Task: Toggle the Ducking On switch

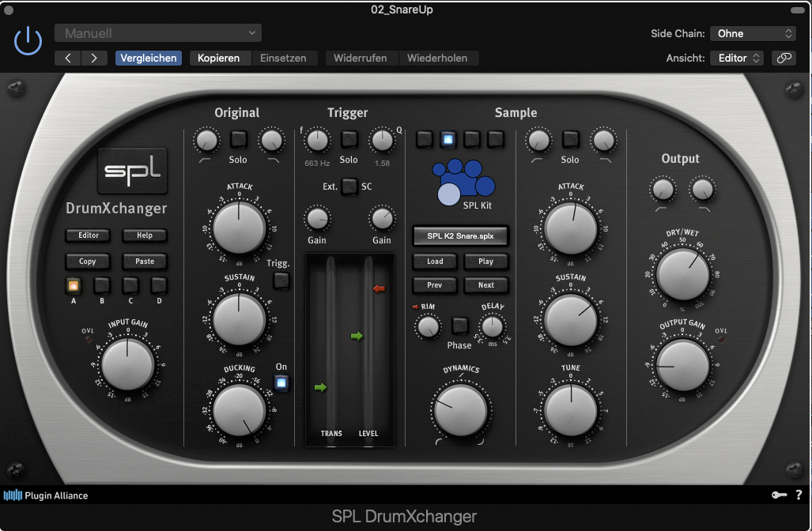Action: coord(281,383)
